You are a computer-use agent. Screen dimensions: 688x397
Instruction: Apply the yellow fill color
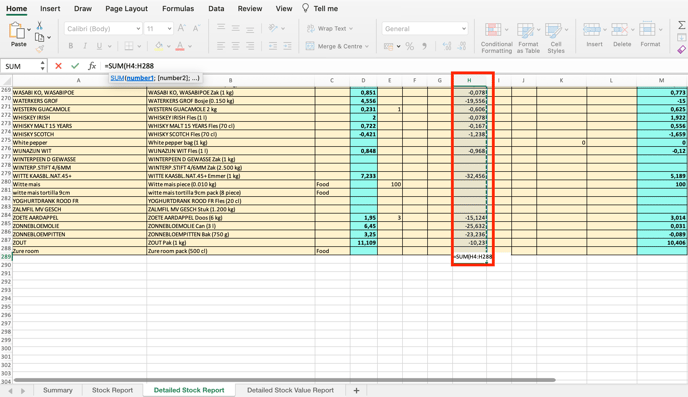pos(158,46)
